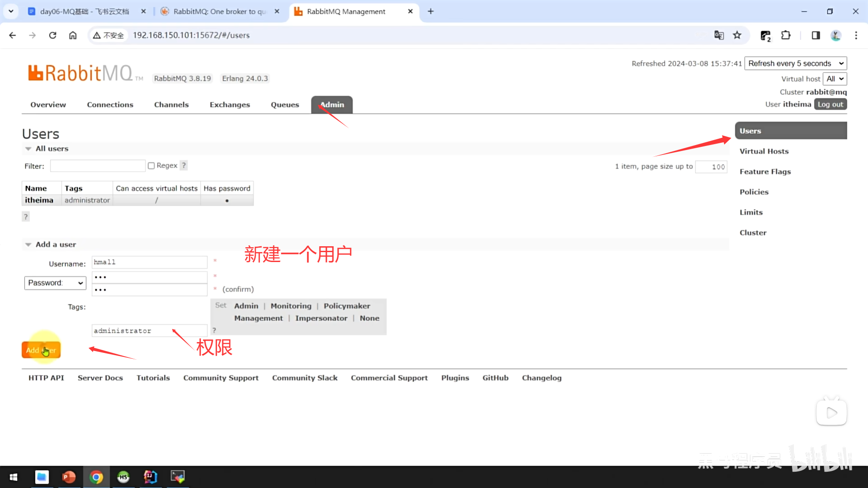Toggle browser side panel icon
Viewport: 868px width, 488px height.
(x=816, y=35)
